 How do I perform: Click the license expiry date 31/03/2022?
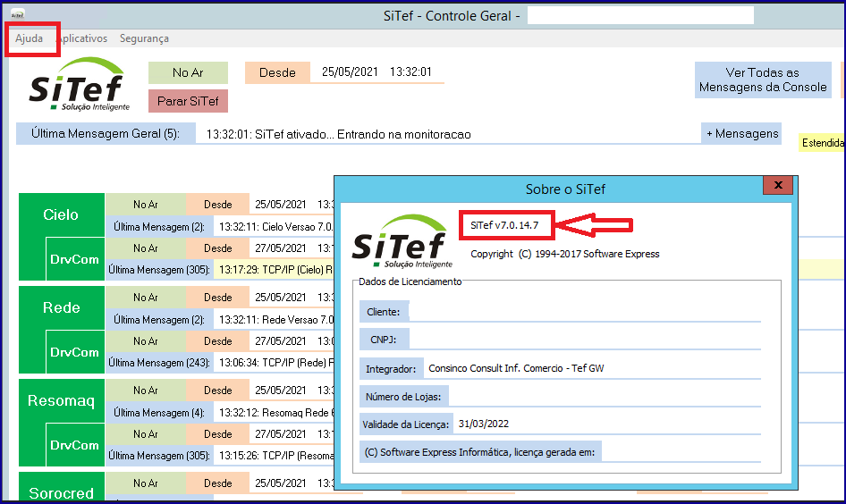pos(484,424)
